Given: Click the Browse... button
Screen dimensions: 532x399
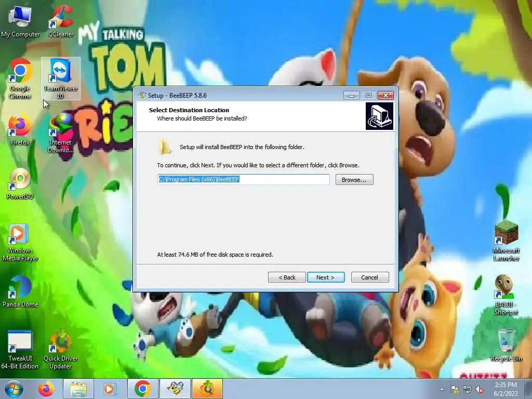Looking at the screenshot, I should click(354, 179).
